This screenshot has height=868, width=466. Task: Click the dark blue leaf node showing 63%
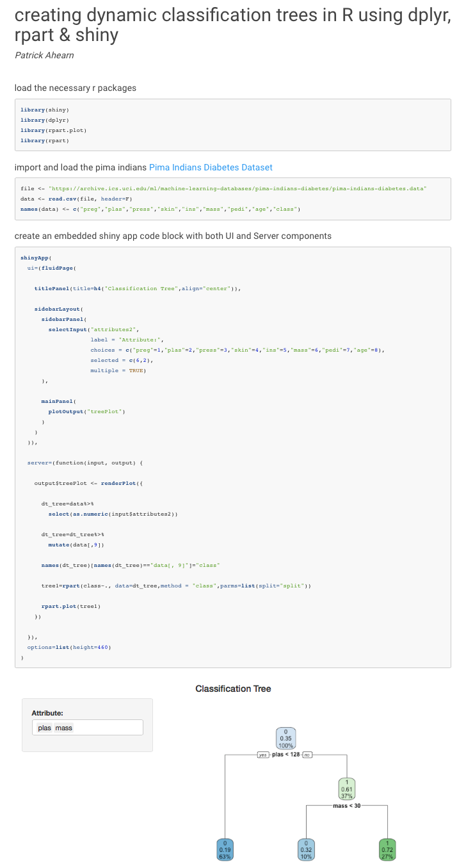pos(225,849)
